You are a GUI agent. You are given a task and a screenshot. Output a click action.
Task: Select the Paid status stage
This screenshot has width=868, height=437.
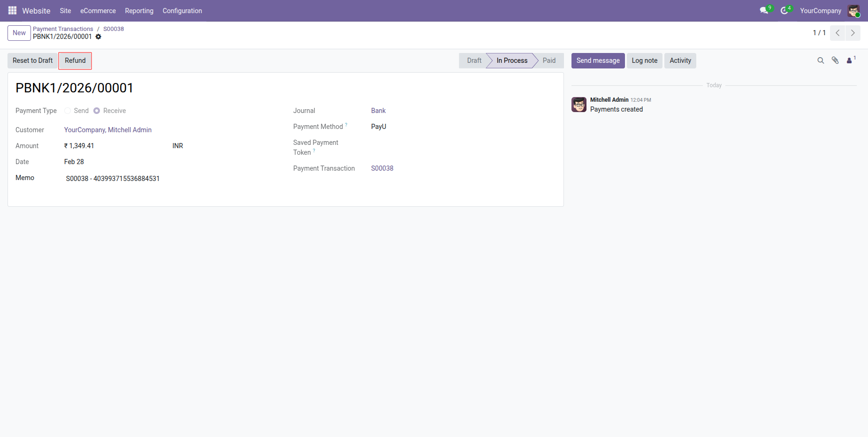(549, 60)
